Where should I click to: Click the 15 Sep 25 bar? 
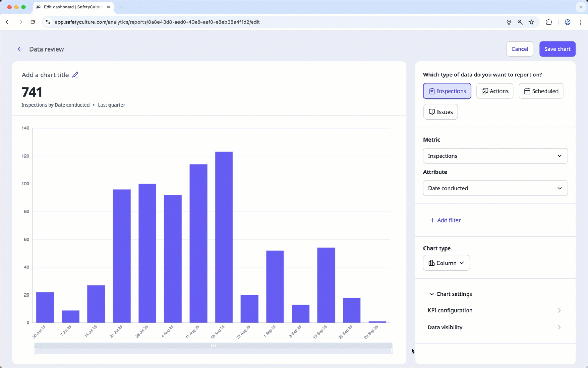coord(326,285)
